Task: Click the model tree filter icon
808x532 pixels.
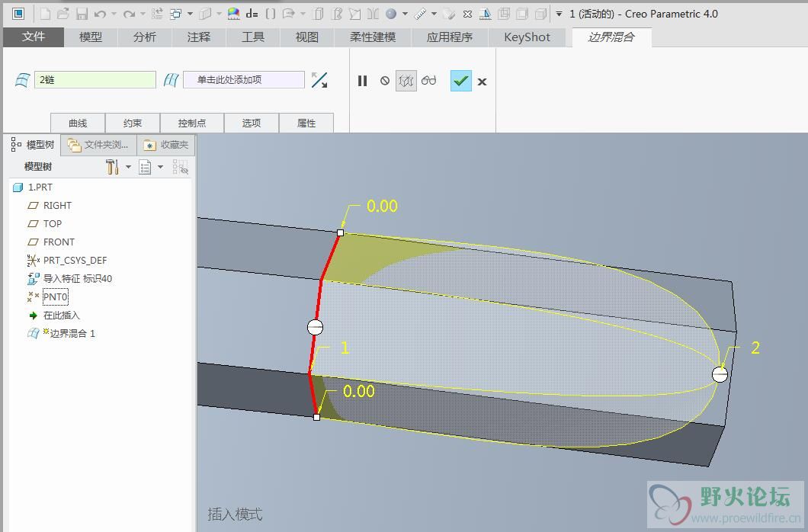Action: (x=181, y=167)
